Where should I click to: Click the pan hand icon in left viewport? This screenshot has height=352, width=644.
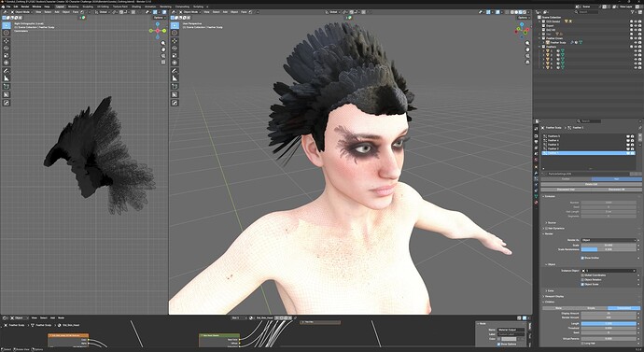coord(163,49)
